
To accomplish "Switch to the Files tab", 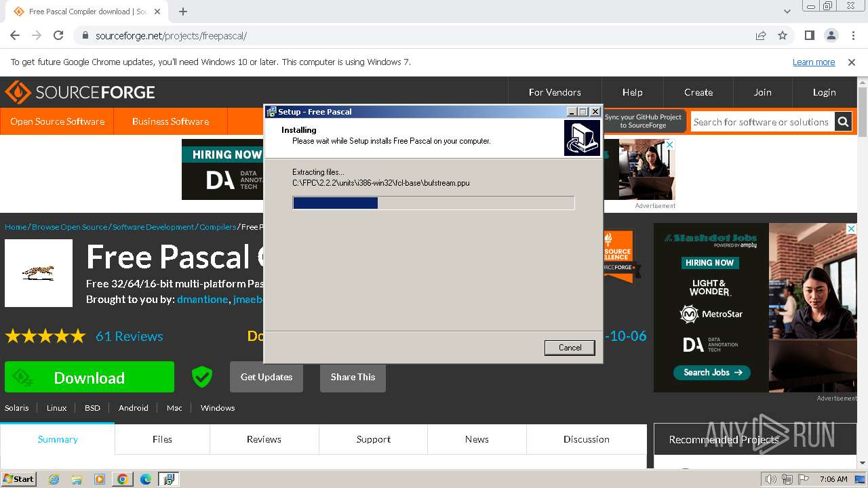I will pyautogui.click(x=162, y=439).
